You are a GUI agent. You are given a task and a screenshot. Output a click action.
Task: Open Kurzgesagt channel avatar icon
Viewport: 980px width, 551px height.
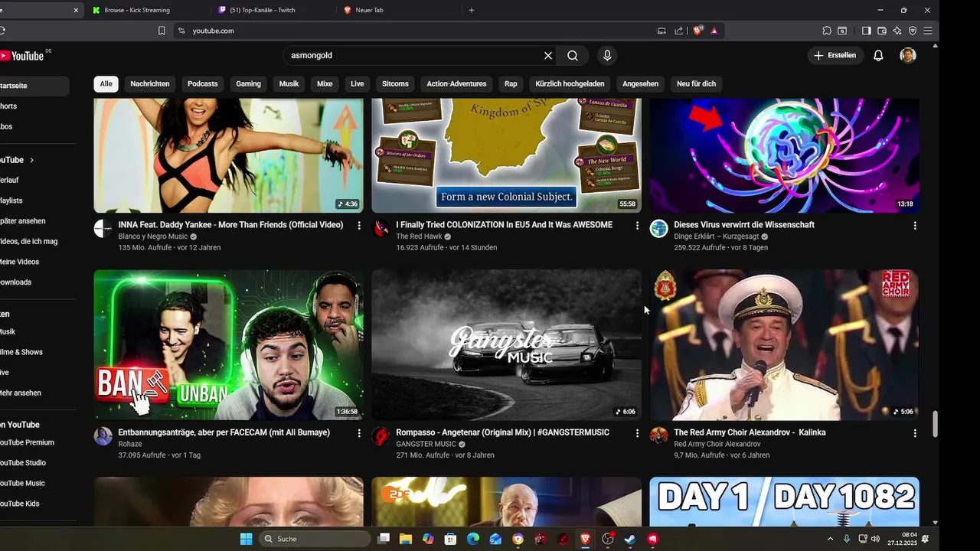point(658,229)
